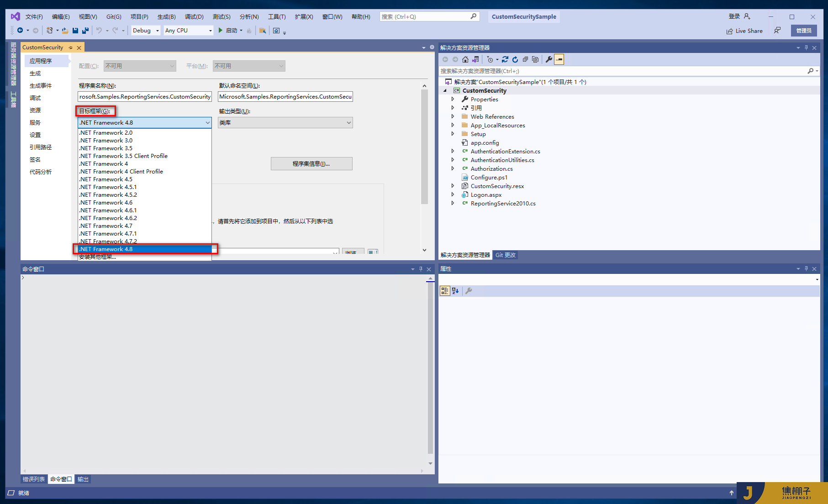Switch to the Git 更改 tab
Viewport: 828px width, 504px height.
coord(506,255)
